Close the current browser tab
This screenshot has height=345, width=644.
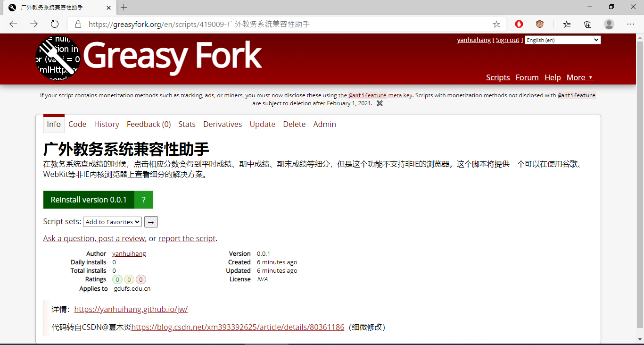click(x=109, y=8)
